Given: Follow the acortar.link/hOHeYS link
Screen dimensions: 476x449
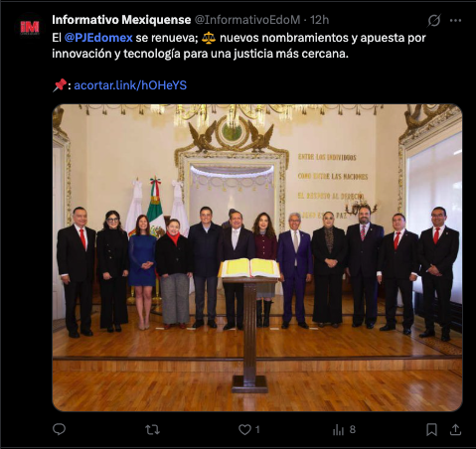Looking at the screenshot, I should (130, 85).
